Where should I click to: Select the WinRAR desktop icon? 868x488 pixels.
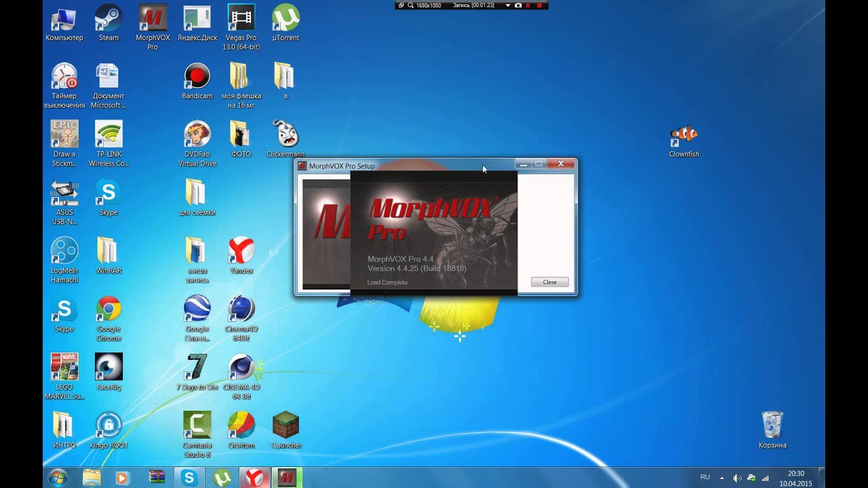tap(108, 256)
